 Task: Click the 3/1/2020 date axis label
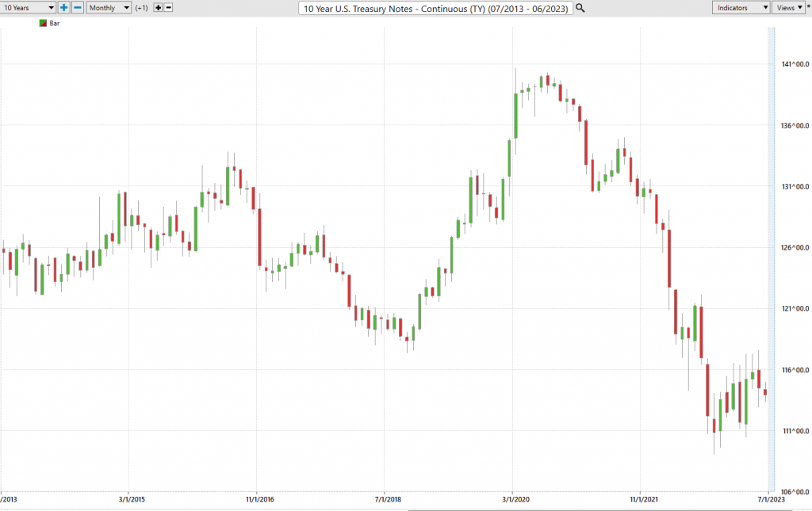point(515,499)
